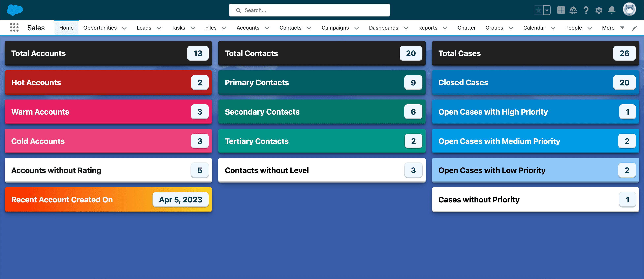Viewport: 644px width, 279px height.
Task: Expand the Contacts tab chevron
Action: point(309,28)
